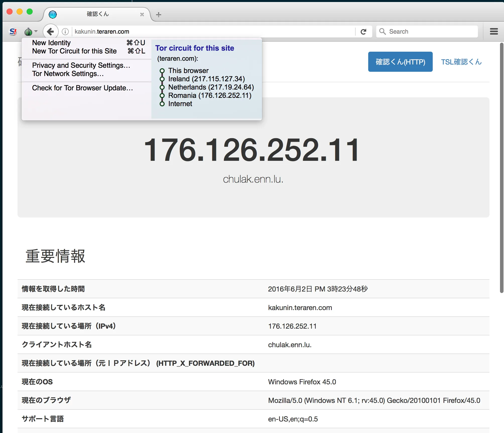This screenshot has width=504, height=433.
Task: Click the Search field
Action: click(x=427, y=31)
